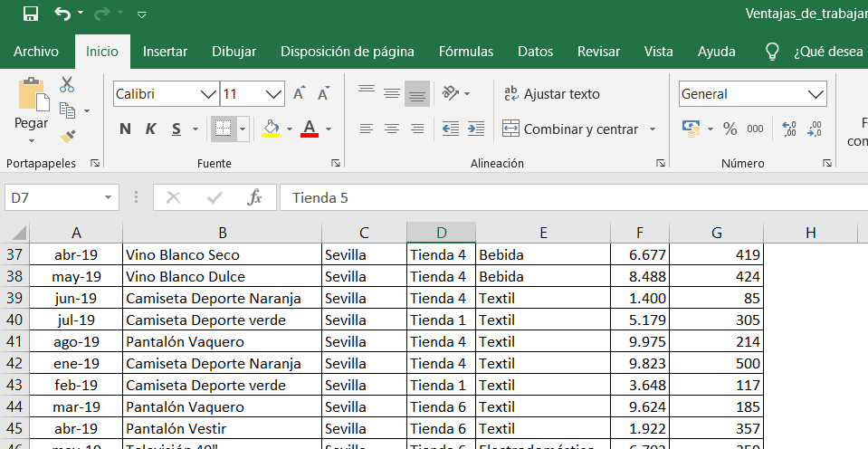
Task: Align text to top icon
Action: pyautogui.click(x=367, y=92)
